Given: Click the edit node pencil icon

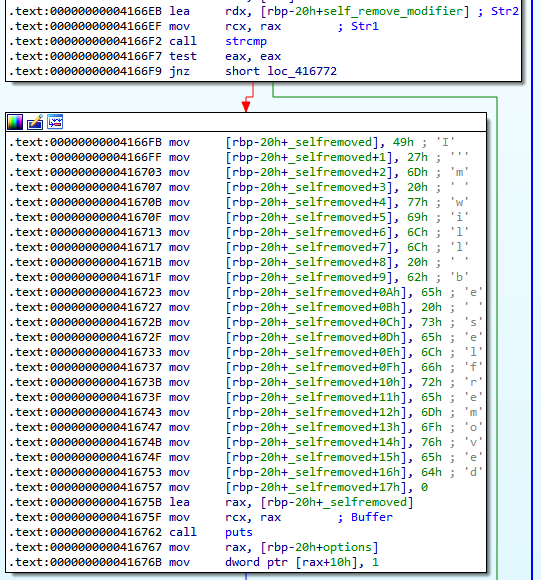Looking at the screenshot, I should point(35,122).
